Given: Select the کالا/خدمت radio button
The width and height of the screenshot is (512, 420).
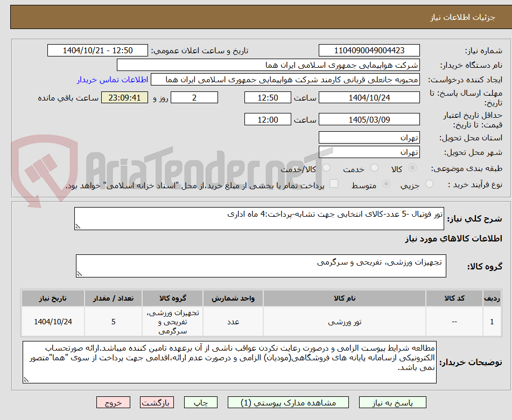Looking at the screenshot, I should click(326, 168).
